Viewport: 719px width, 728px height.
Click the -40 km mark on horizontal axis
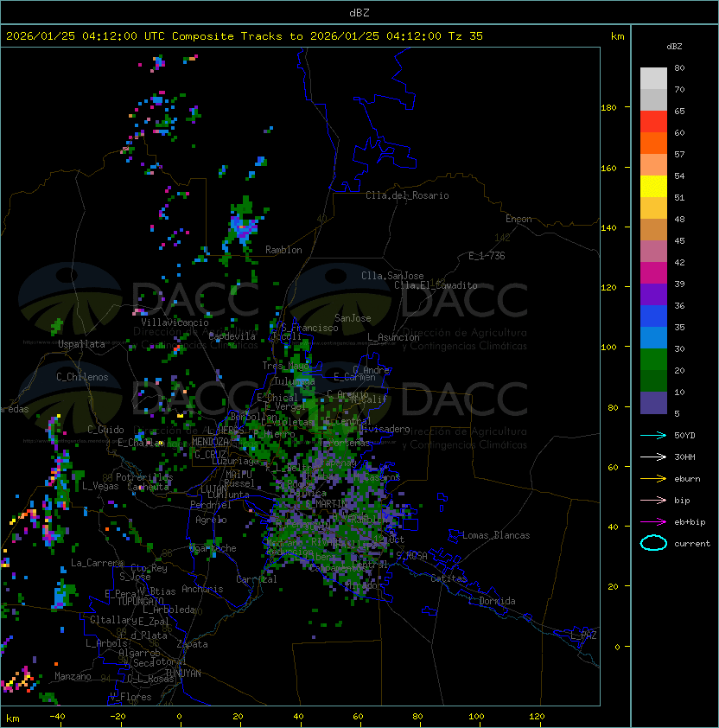[57, 717]
